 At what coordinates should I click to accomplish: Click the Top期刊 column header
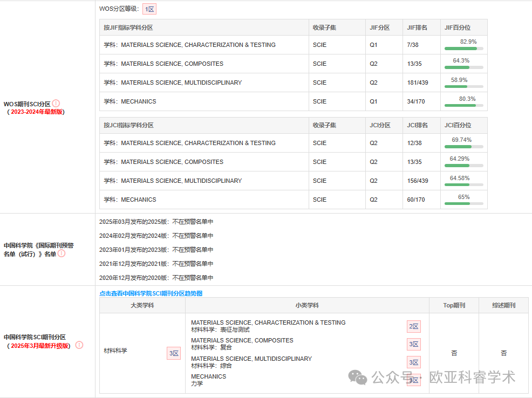454,305
